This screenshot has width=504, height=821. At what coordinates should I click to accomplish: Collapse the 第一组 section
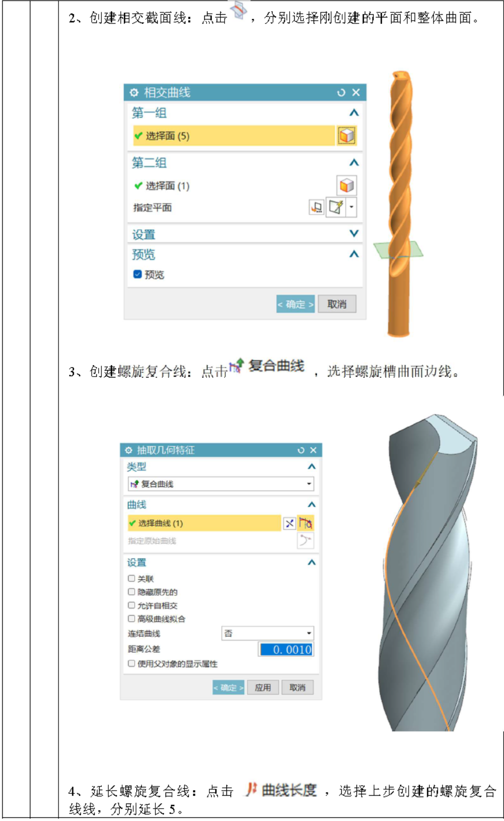[354, 113]
